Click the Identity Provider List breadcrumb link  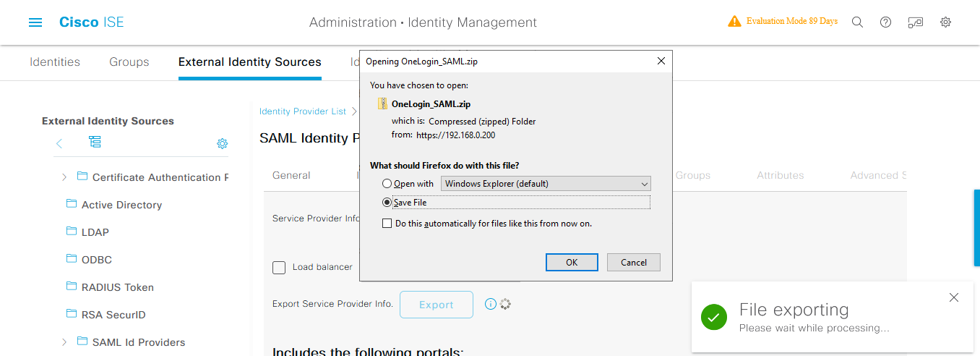[303, 111]
